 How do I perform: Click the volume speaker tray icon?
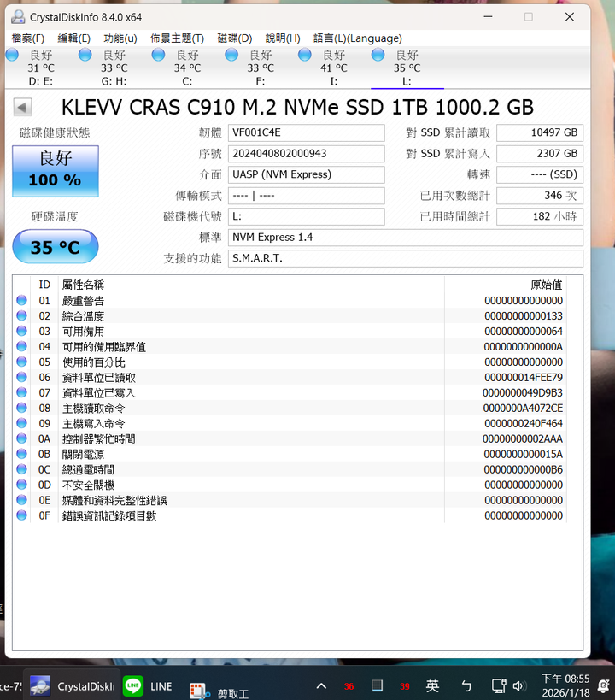(x=519, y=686)
